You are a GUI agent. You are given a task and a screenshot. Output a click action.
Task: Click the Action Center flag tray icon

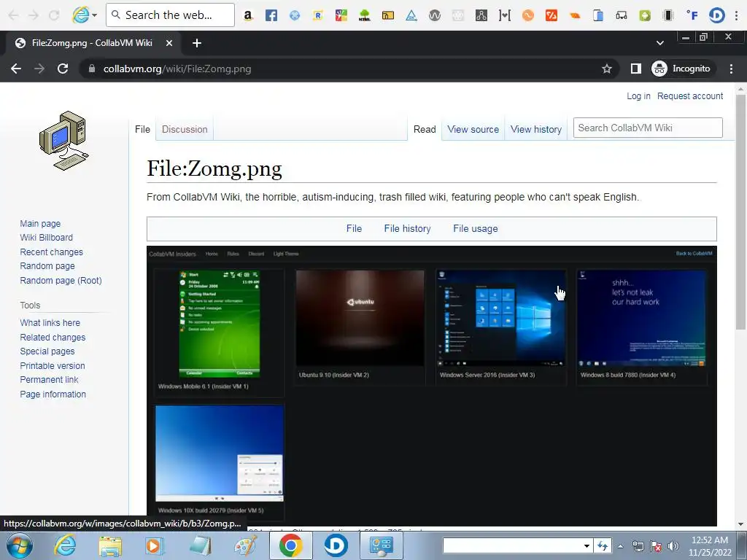656,546
